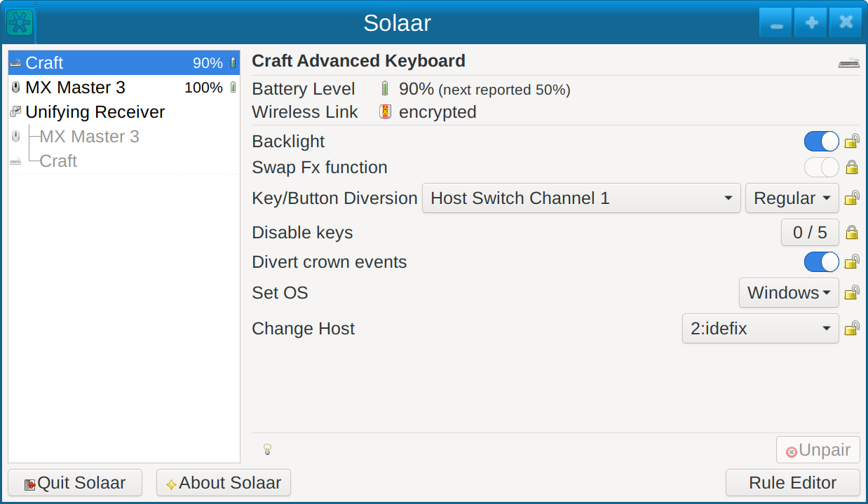Turn off Divert crown events

821,261
